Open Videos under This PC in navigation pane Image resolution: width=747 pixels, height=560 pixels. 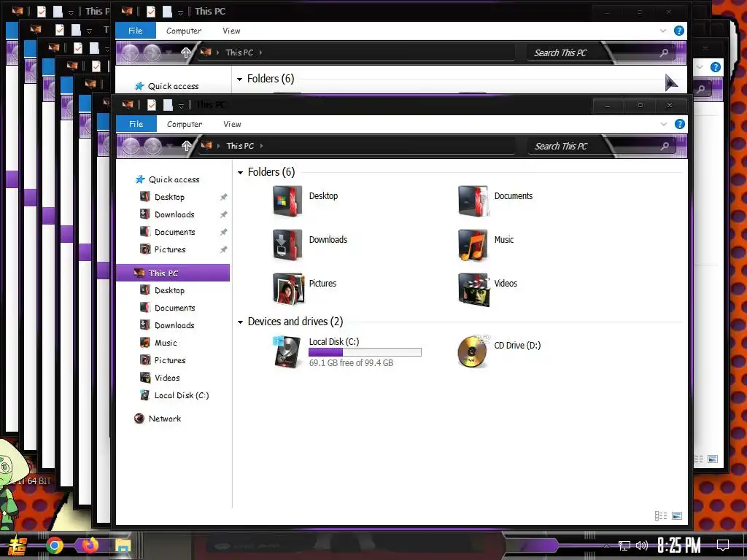point(167,378)
